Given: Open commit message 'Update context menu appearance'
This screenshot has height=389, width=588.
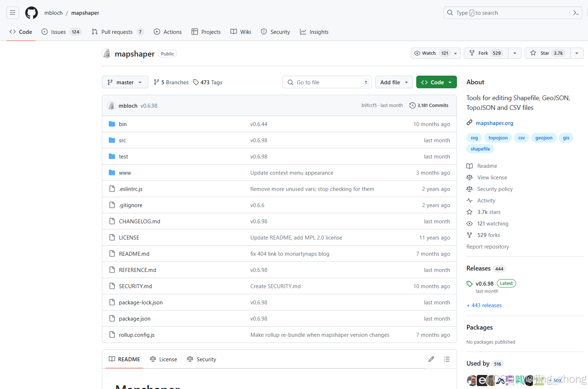Looking at the screenshot, I should (292, 173).
